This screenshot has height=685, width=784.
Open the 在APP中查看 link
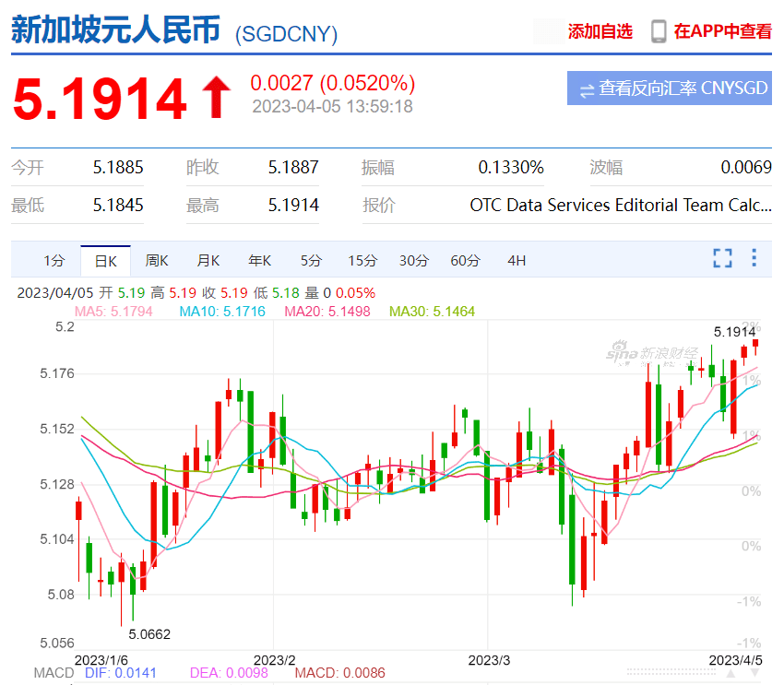(x=722, y=31)
